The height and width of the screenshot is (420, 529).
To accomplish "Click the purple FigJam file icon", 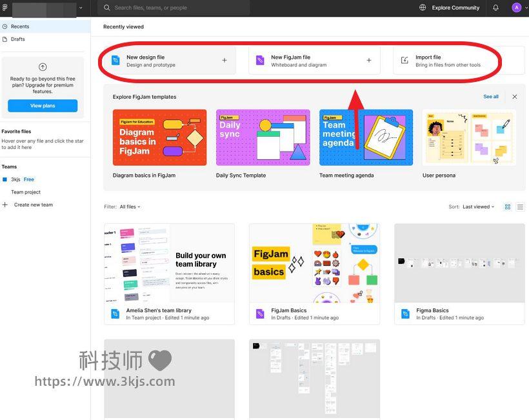I will 260,61.
